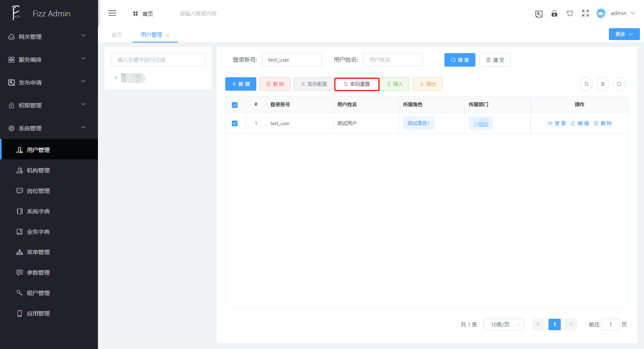Focus the 登录账号 input field

pos(292,60)
